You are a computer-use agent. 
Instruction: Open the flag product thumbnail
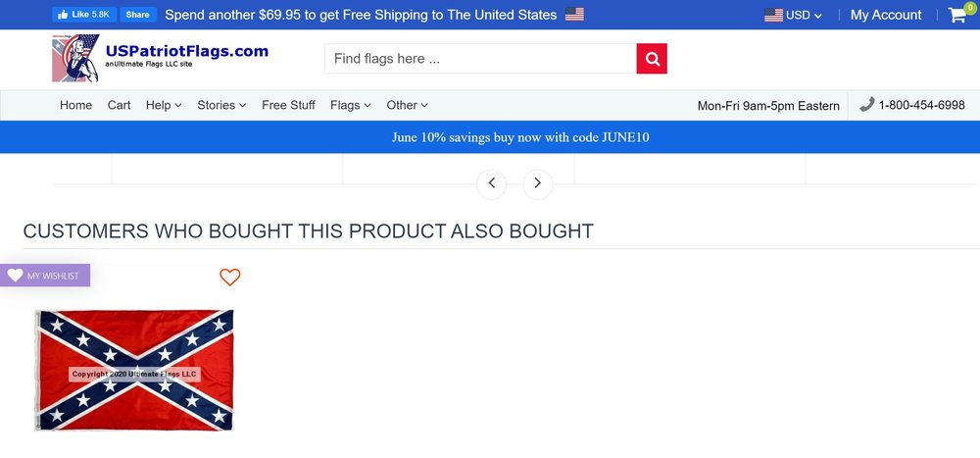(134, 370)
